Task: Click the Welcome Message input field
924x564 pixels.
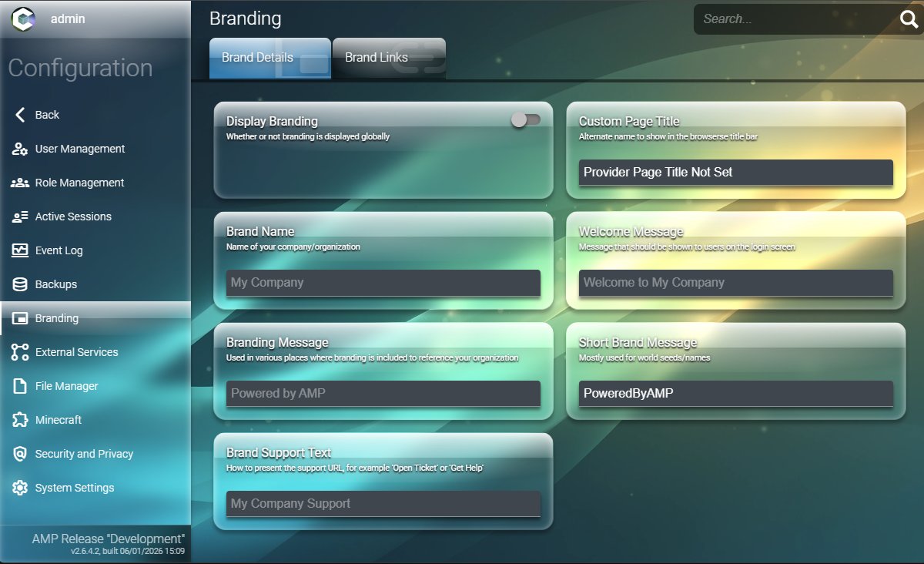Action: pyautogui.click(x=735, y=283)
